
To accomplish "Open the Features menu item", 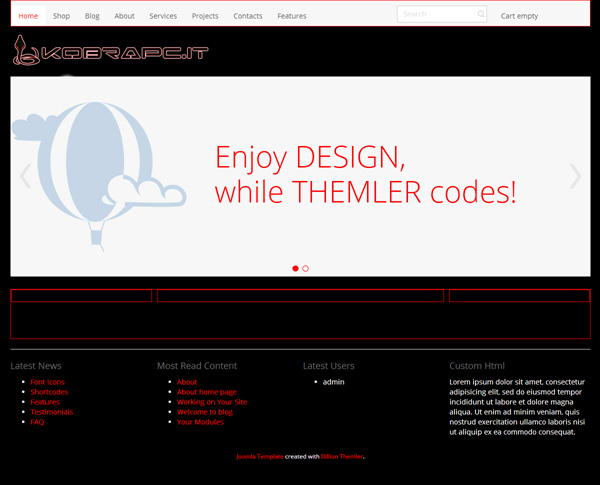I will [292, 16].
